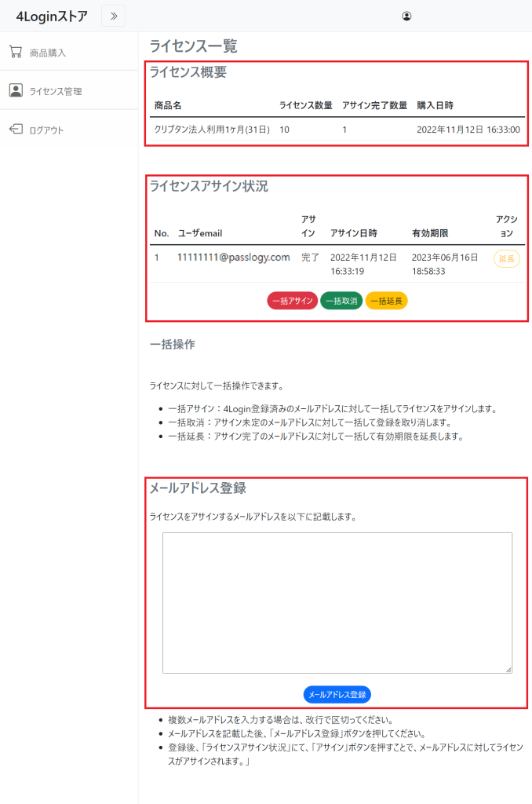Click the ライセンスアサイン状況 section heading
This screenshot has width=532, height=804.
coord(209,186)
